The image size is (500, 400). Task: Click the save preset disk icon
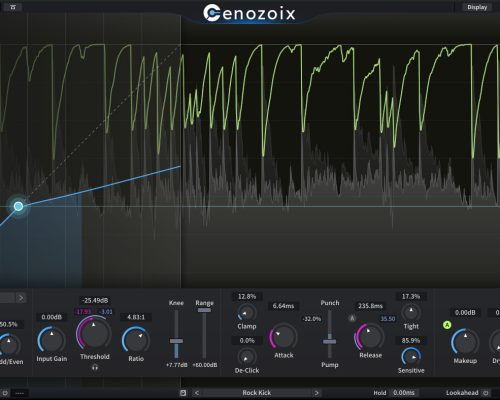coord(183,393)
